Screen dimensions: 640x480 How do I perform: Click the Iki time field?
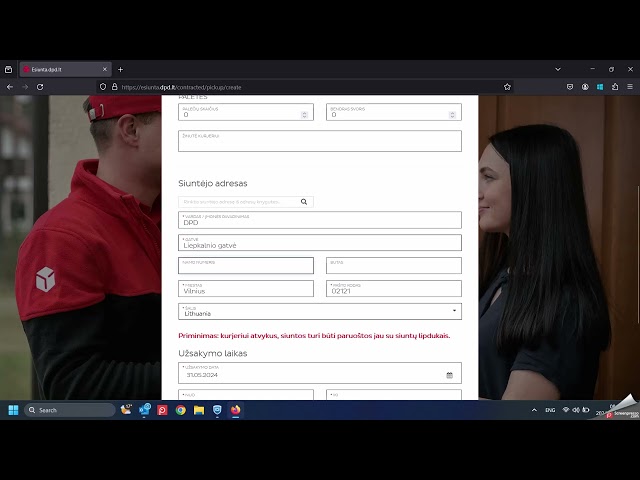pos(394,395)
